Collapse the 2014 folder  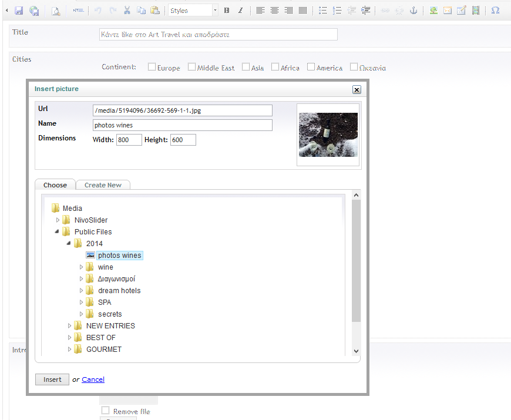click(x=69, y=243)
